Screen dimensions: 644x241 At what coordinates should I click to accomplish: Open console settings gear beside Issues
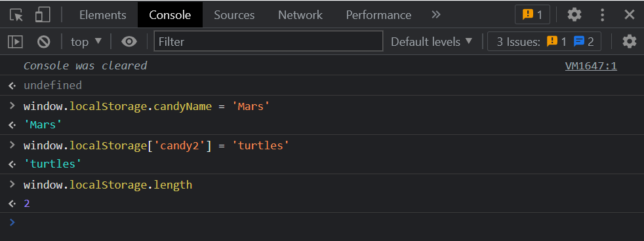(x=629, y=41)
